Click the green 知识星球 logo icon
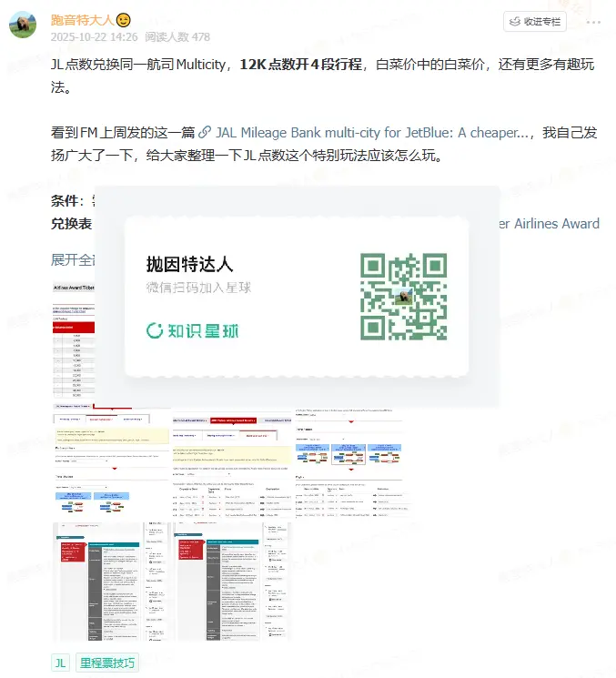This screenshot has width=616, height=678. point(155,330)
